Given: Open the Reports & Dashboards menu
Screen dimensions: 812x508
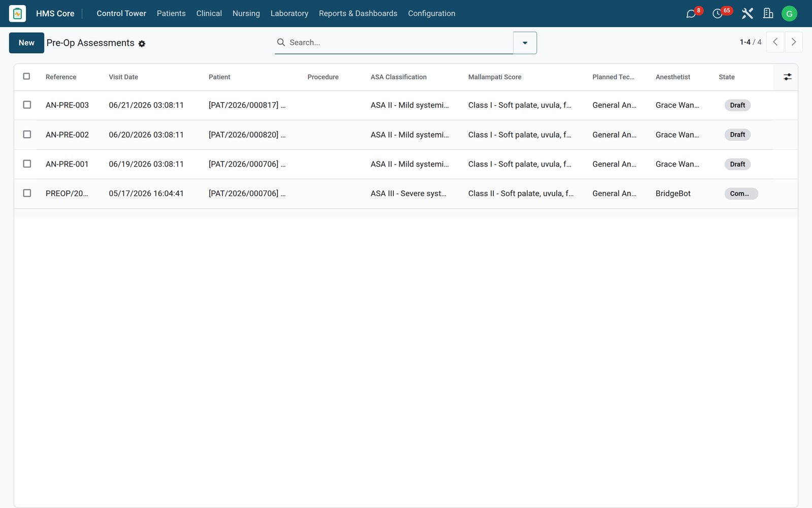Looking at the screenshot, I should point(358,13).
